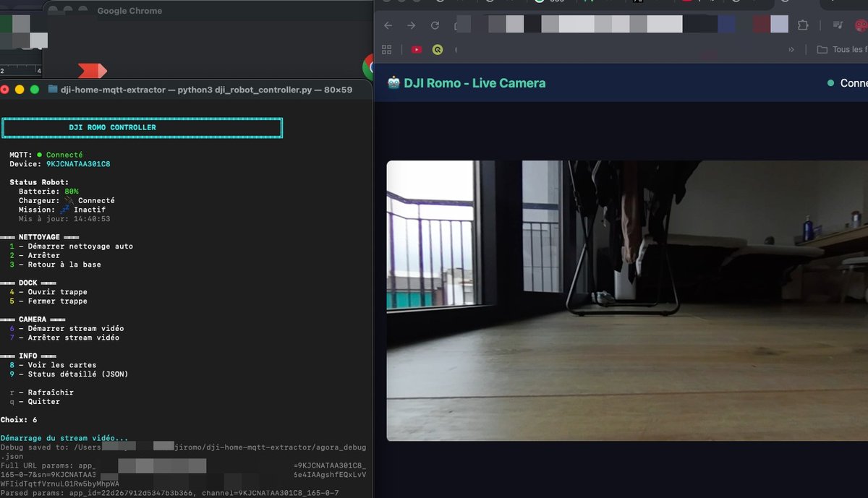Click the 'Mis à jour: 14:40:53' timestamp

(x=64, y=218)
